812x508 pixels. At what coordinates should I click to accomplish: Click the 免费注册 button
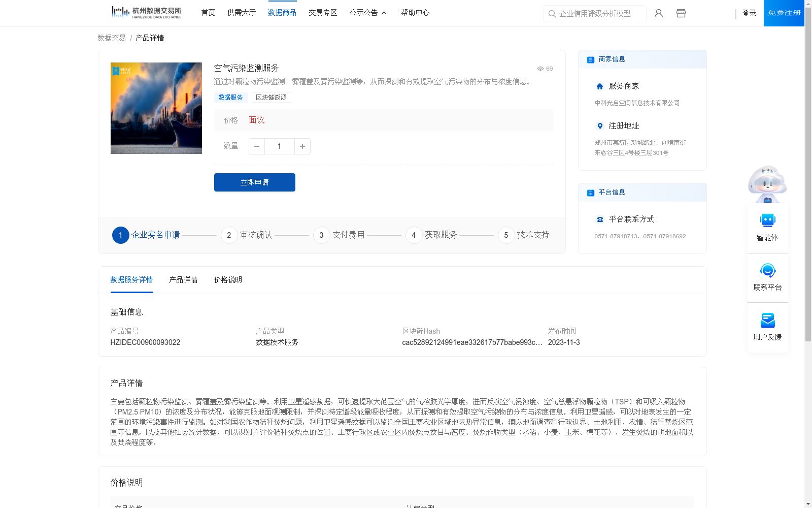(784, 13)
